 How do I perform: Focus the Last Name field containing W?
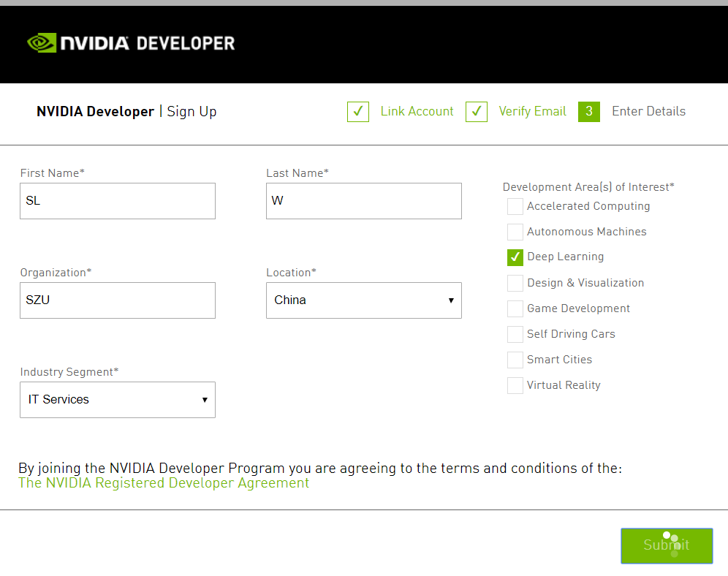363,201
